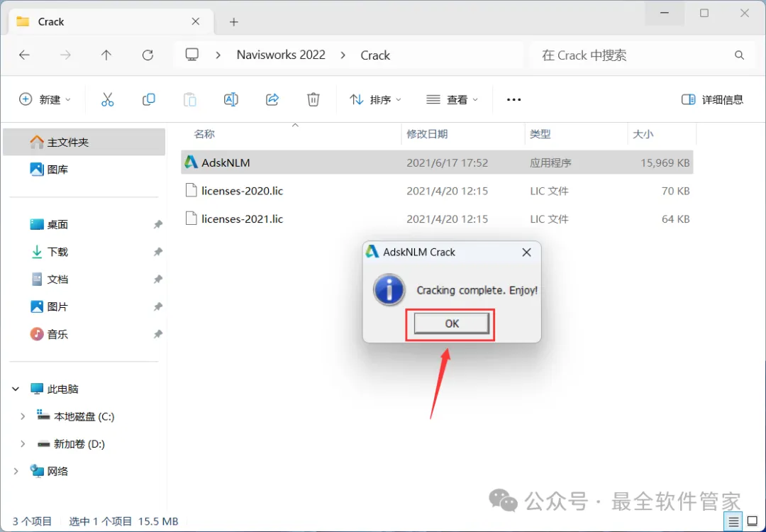Viewport: 766px width, 532px height.
Task: Click the licenses-2020.lic file icon
Action: 191,190
